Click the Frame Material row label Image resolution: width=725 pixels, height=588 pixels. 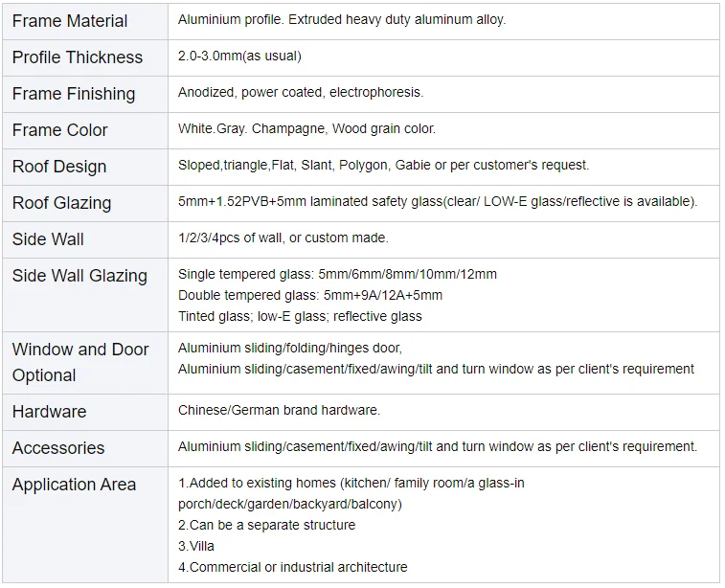[x=71, y=21]
